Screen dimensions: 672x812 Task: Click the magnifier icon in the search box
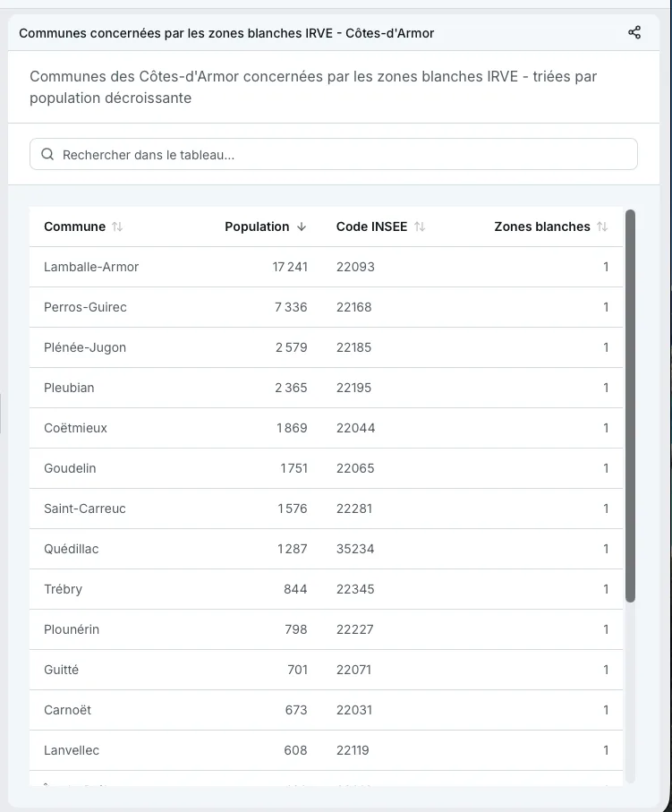coord(47,154)
